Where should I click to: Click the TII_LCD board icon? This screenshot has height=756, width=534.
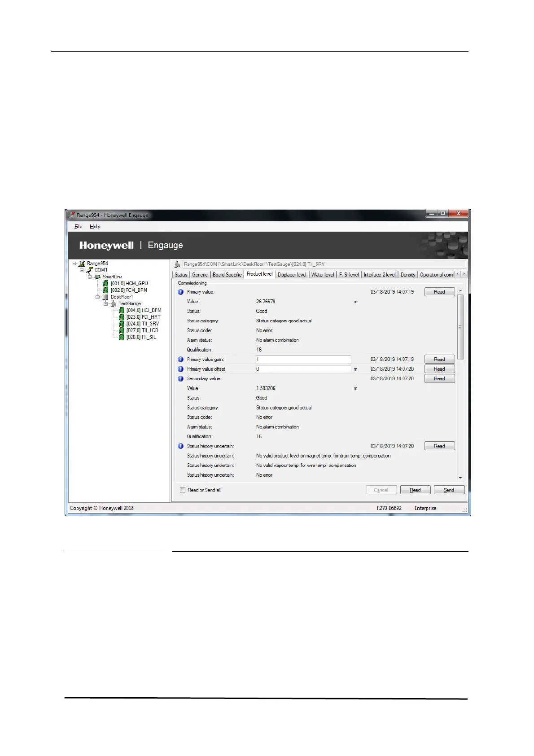tap(122, 330)
